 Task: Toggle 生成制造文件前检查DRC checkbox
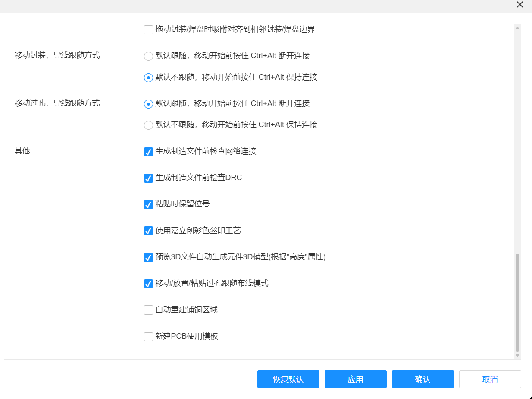(148, 178)
